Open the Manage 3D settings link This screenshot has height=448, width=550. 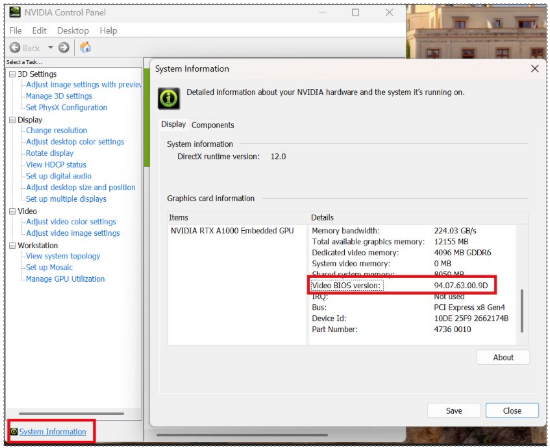(59, 96)
